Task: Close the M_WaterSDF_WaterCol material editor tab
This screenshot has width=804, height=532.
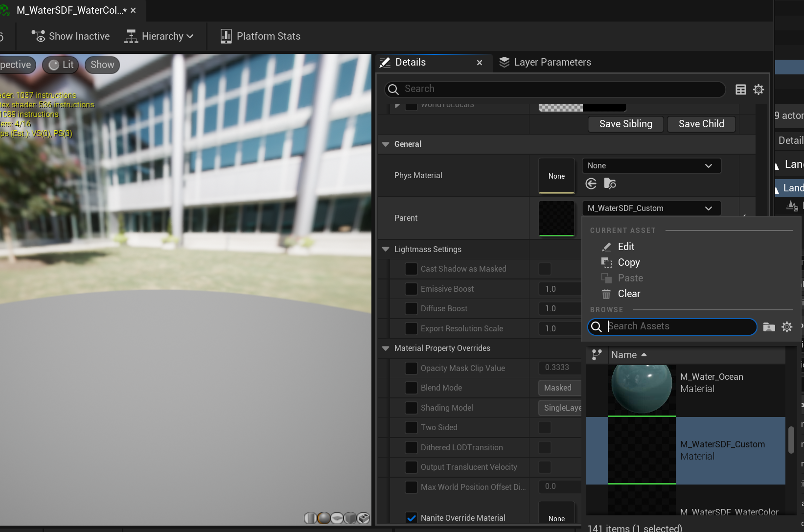Action: click(x=133, y=10)
